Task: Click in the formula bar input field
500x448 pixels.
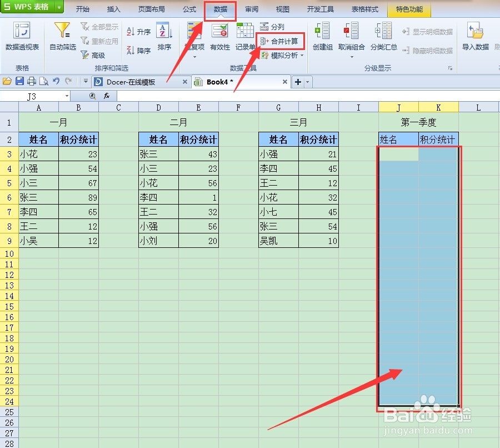Action: pos(308,96)
